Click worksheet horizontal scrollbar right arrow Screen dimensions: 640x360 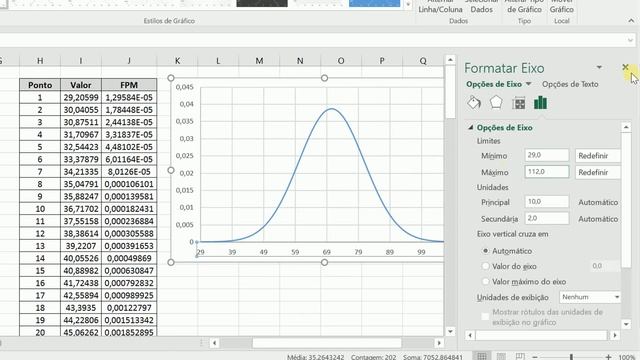(x=439, y=343)
